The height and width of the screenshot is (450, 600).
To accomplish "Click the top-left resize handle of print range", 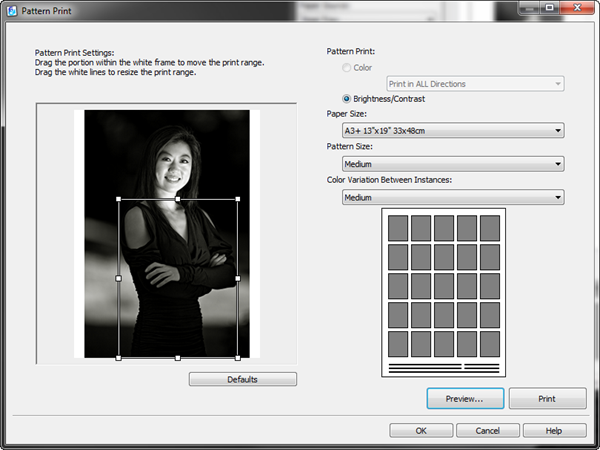I will [x=119, y=200].
